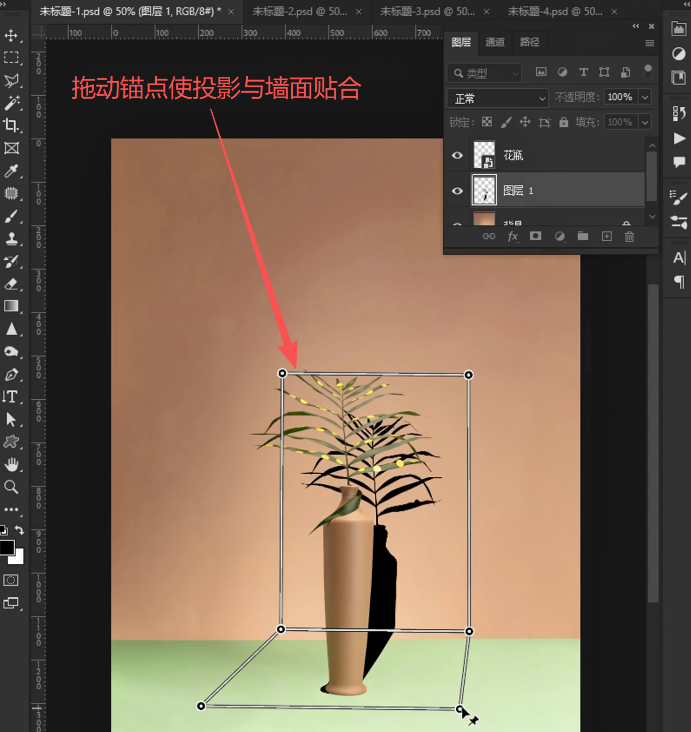Lock transparent pixels
This screenshot has height=732, width=691.
(x=487, y=122)
